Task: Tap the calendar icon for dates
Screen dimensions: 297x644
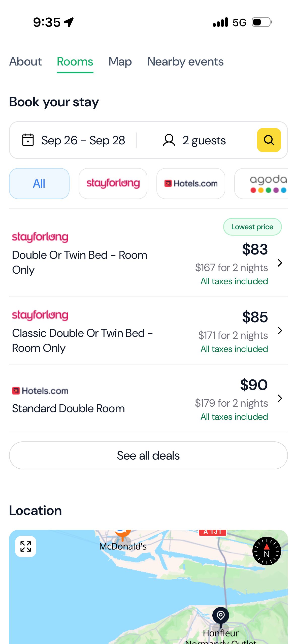Action: pyautogui.click(x=28, y=140)
